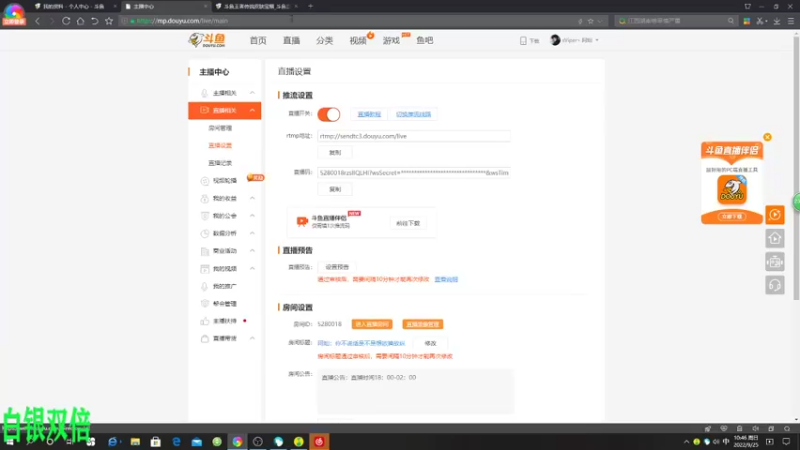Image resolution: width=800 pixels, height=450 pixels.
Task: Click the microphone icon beside 主播相关
Action: click(x=204, y=93)
